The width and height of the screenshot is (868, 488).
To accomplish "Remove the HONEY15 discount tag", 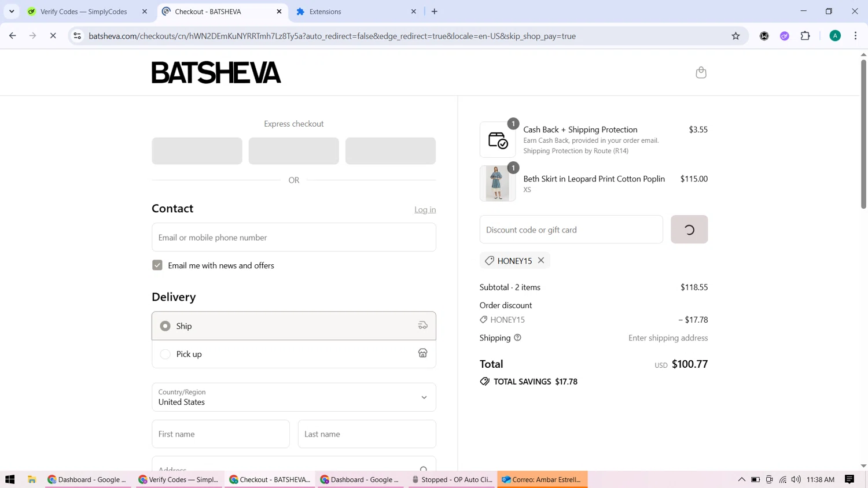I will point(541,260).
